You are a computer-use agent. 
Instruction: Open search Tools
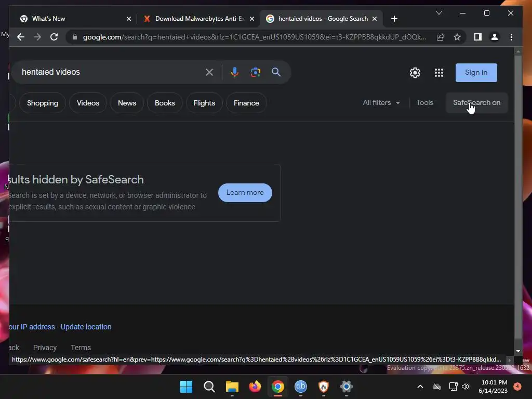(x=424, y=102)
